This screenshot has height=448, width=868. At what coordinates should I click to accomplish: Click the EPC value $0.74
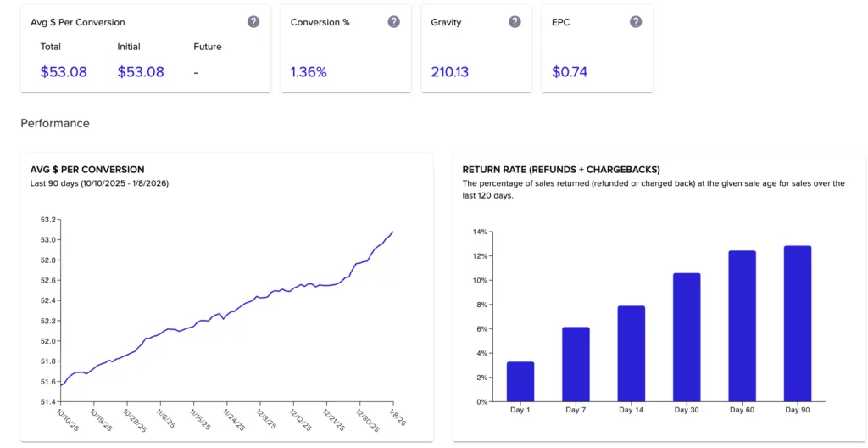[570, 72]
